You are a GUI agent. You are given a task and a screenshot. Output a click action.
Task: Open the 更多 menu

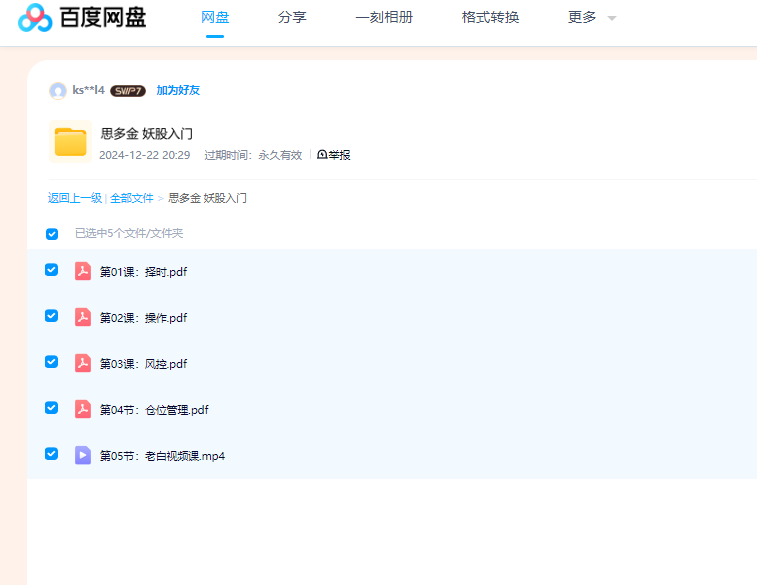pos(582,17)
